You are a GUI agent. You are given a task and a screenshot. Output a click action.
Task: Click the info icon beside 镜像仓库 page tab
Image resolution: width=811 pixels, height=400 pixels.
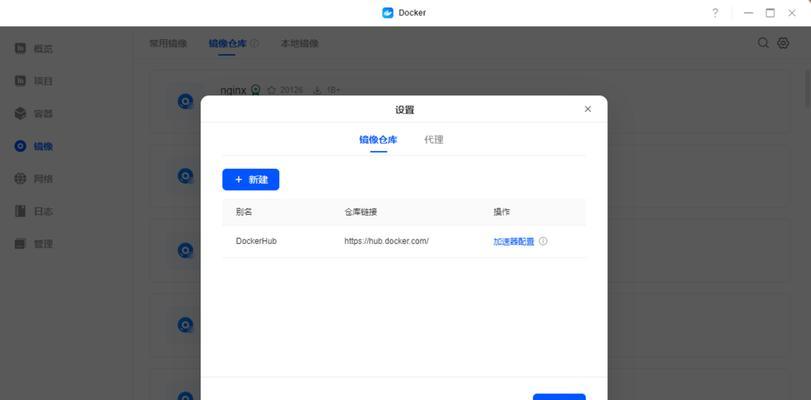(x=254, y=43)
